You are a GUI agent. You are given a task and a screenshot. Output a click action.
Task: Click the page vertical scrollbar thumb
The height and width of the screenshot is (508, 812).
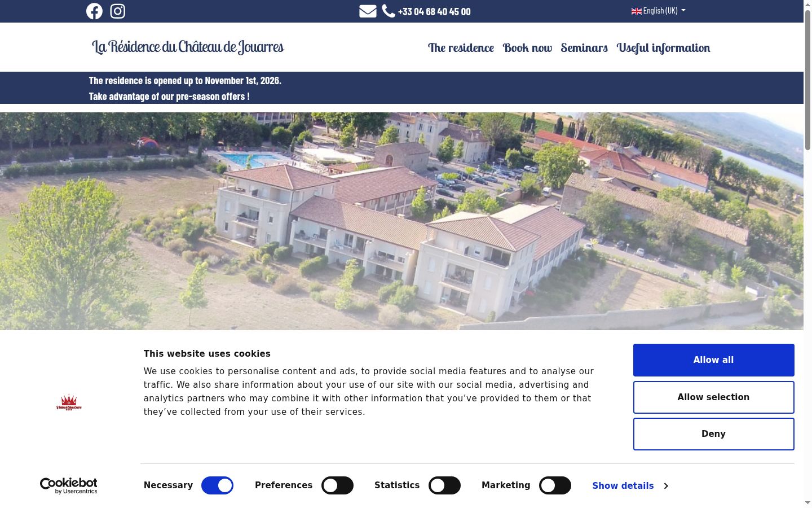pyautogui.click(x=807, y=79)
